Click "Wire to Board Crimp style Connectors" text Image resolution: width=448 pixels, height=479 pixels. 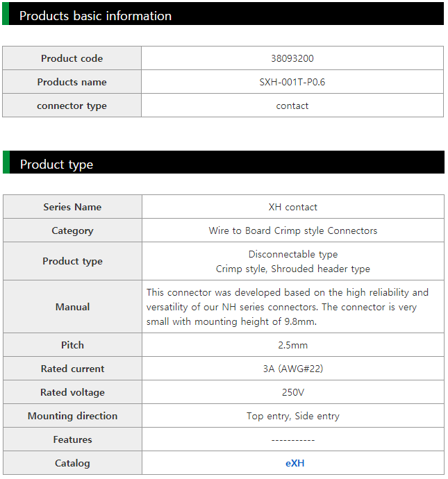coord(292,230)
